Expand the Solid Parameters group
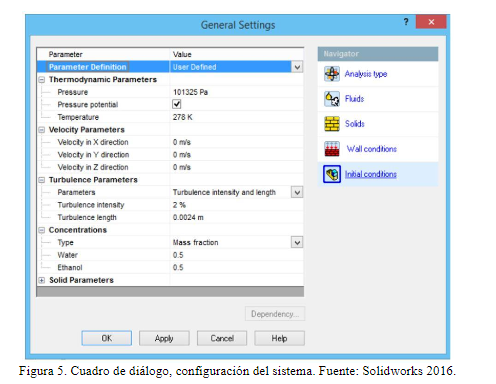 pos(42,280)
